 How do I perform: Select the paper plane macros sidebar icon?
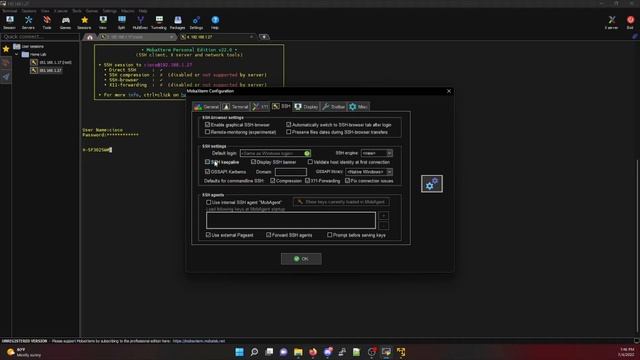[x=6, y=77]
